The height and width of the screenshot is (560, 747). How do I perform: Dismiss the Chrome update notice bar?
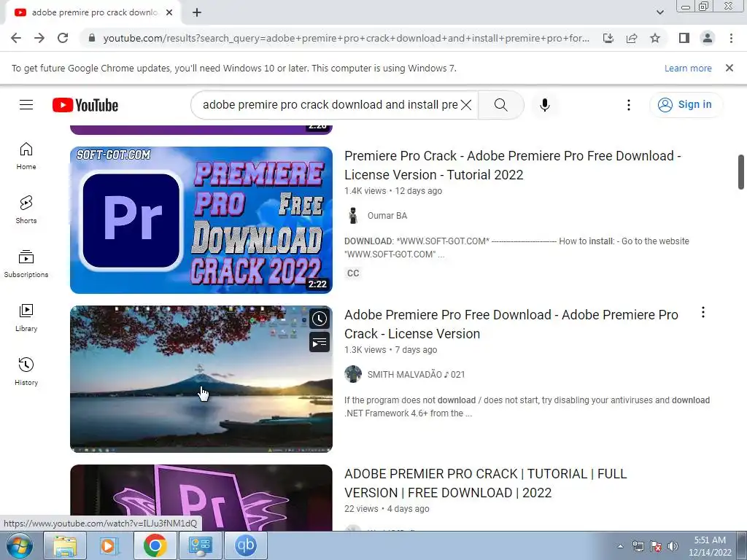pos(729,68)
